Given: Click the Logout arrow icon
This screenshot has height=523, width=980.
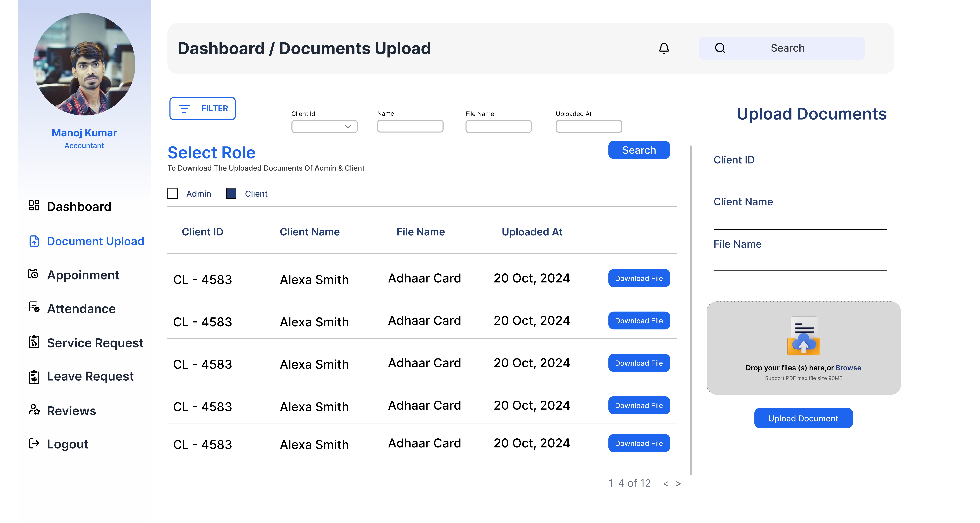Looking at the screenshot, I should [x=34, y=443].
